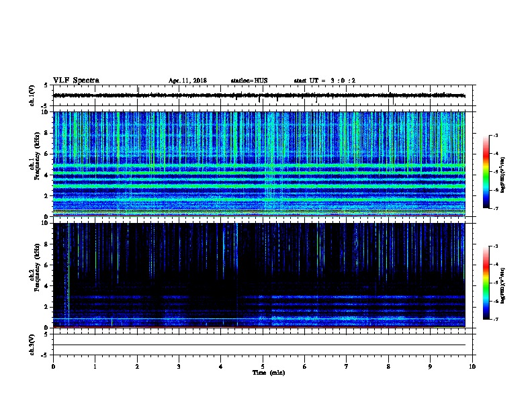Image resolution: width=532 pixels, height=411 pixels.
Task: Click the "4" kHz tick of ch.1 spectrogram
Action: click(46, 175)
